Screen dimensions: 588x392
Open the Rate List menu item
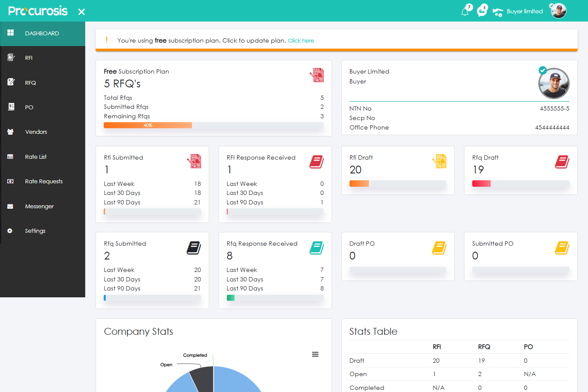point(36,157)
